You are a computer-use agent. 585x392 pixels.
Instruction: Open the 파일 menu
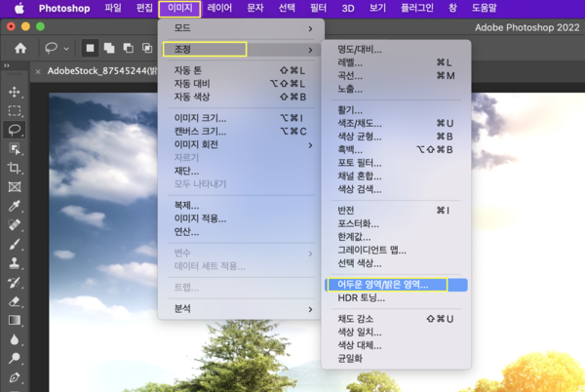(113, 8)
